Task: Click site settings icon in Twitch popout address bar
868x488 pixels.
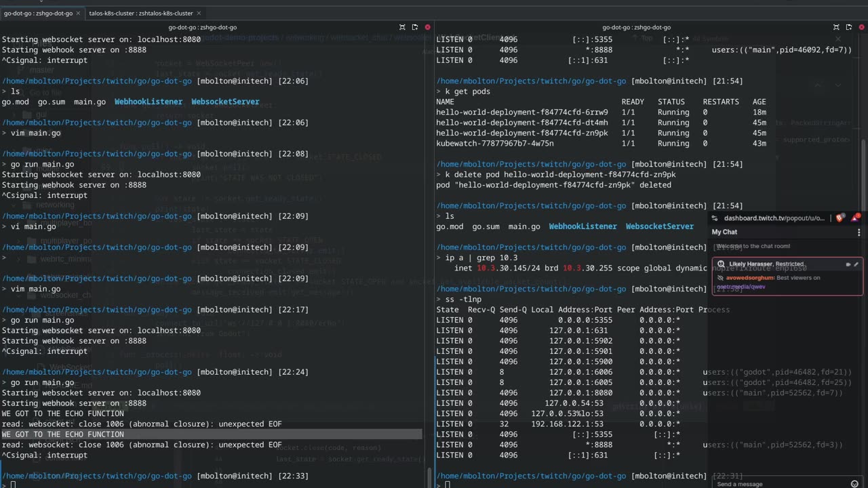Action: [x=716, y=218]
